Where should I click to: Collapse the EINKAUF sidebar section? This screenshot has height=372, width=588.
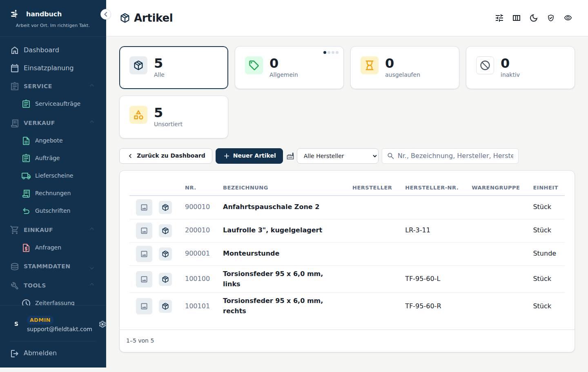tap(53, 230)
